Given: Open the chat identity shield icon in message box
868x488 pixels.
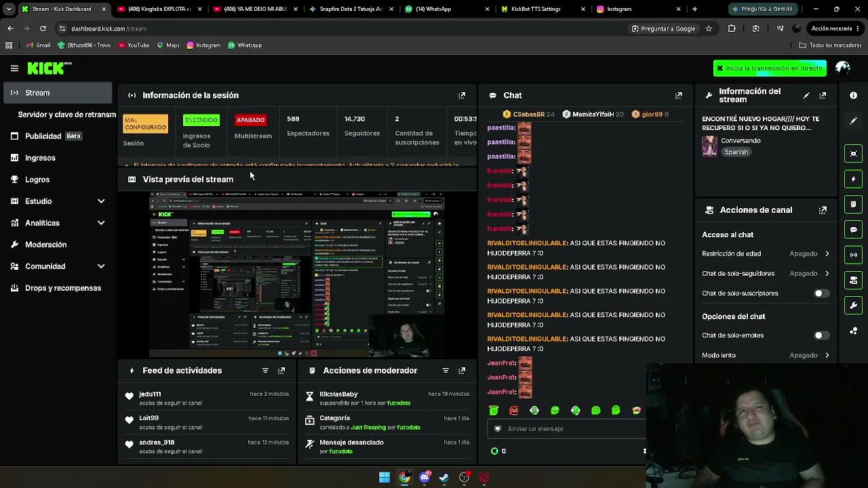Looking at the screenshot, I should click(x=498, y=428).
